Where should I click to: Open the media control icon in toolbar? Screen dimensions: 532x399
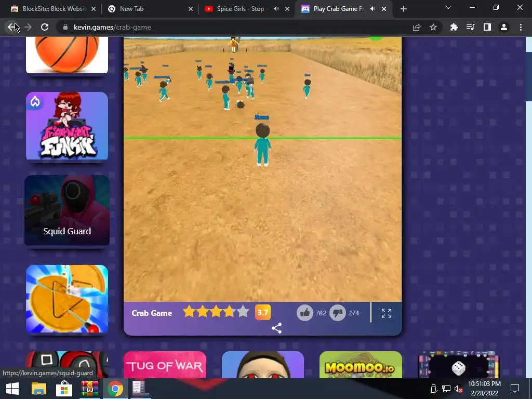pos(470,27)
